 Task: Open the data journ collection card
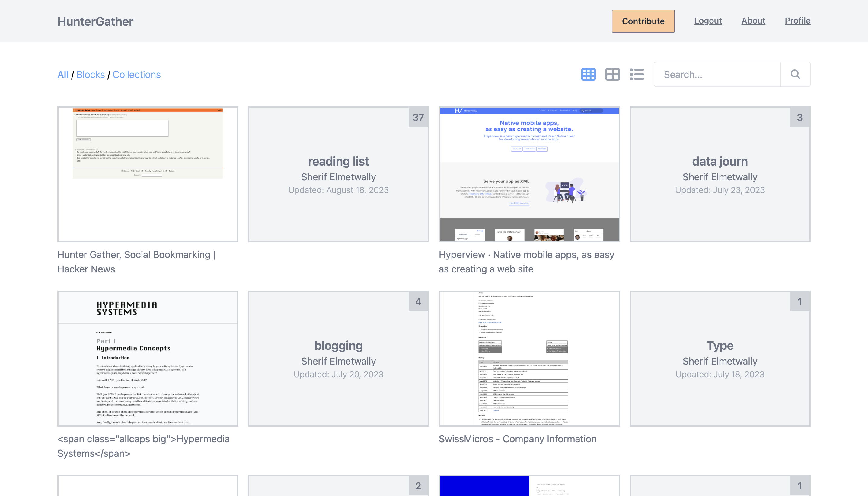[720, 174]
